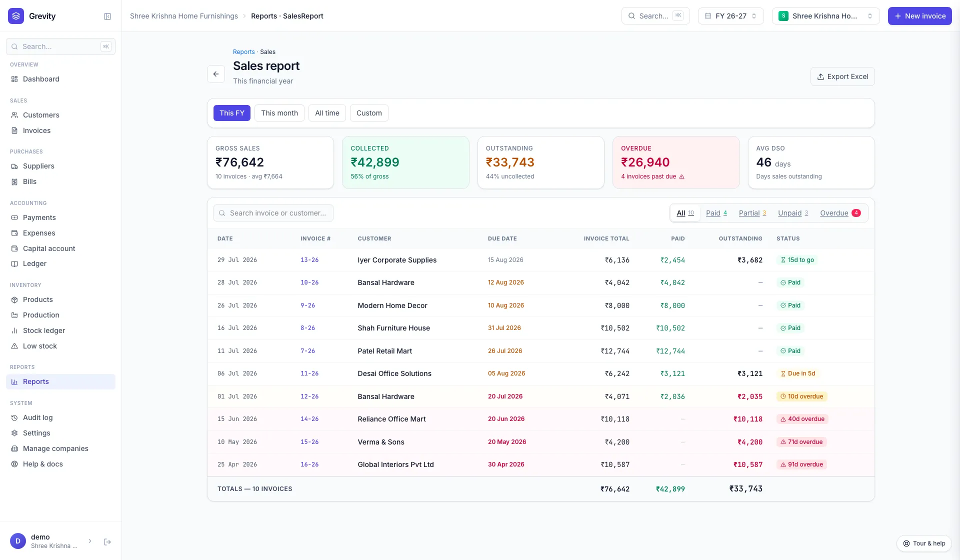Click the Grevity logo icon
The height and width of the screenshot is (560, 960).
(x=16, y=16)
